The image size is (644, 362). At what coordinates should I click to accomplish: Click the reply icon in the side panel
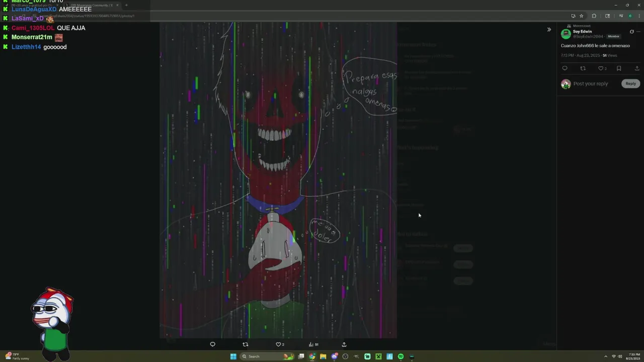(x=565, y=68)
